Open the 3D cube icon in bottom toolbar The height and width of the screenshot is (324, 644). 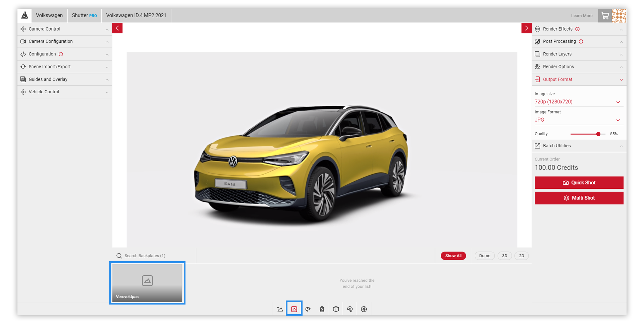pos(336,309)
